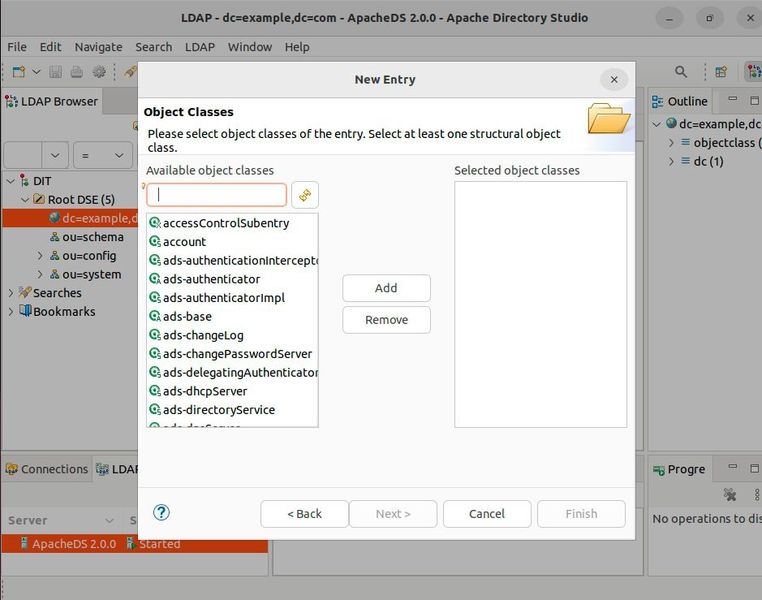Click the Print toolbar icon

77,72
